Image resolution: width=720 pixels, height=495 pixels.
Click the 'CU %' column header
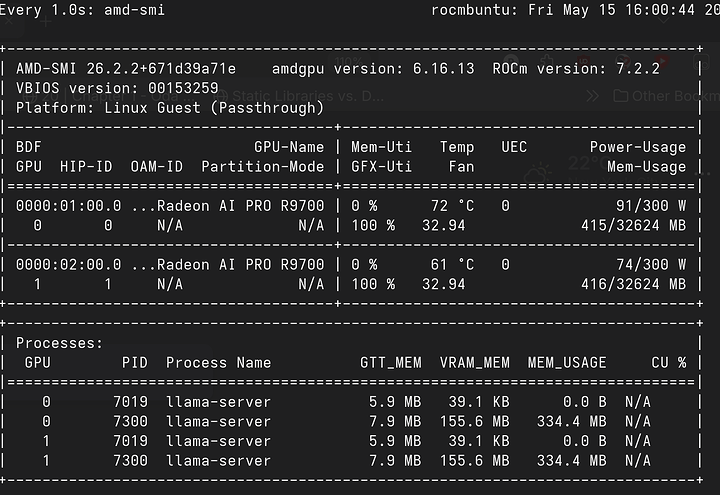669,363
